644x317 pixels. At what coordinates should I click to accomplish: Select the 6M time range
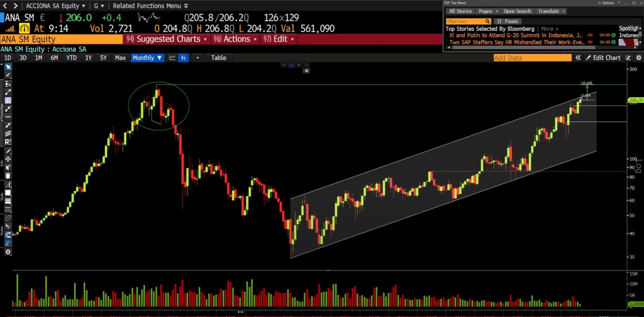click(x=54, y=58)
